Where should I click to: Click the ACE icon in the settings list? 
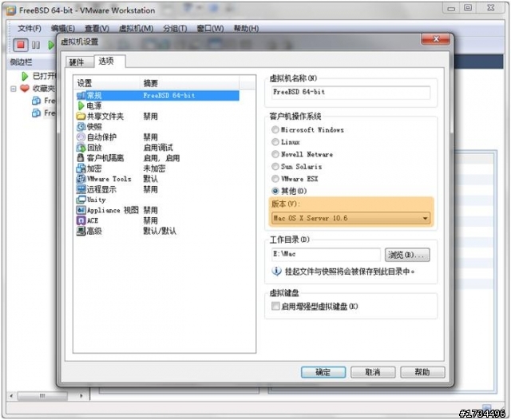[x=81, y=220]
